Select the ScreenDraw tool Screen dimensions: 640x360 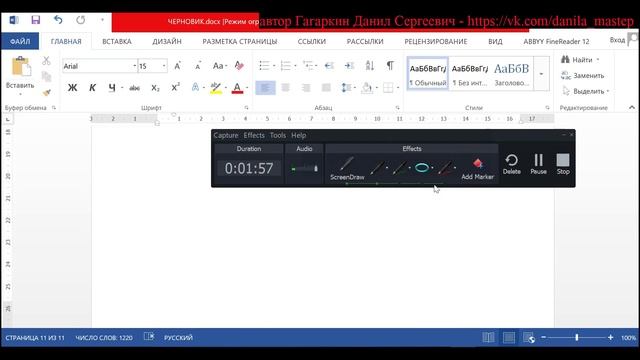click(x=347, y=168)
